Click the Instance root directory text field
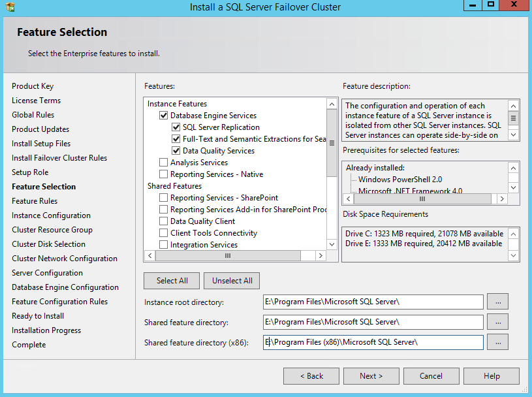The image size is (532, 397). coord(373,302)
